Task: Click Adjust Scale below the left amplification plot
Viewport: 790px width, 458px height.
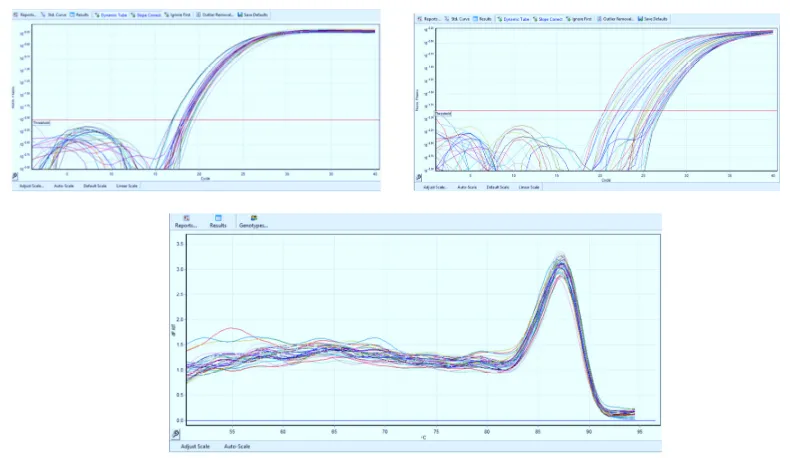Action: click(x=32, y=186)
